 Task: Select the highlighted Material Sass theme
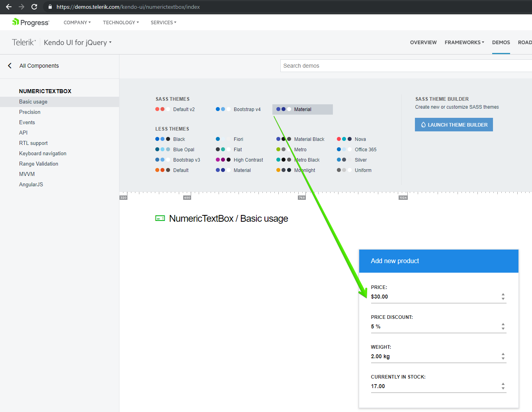click(303, 109)
